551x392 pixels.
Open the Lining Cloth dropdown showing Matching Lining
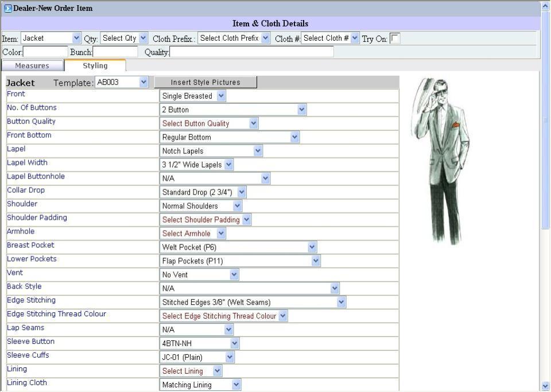(200, 383)
